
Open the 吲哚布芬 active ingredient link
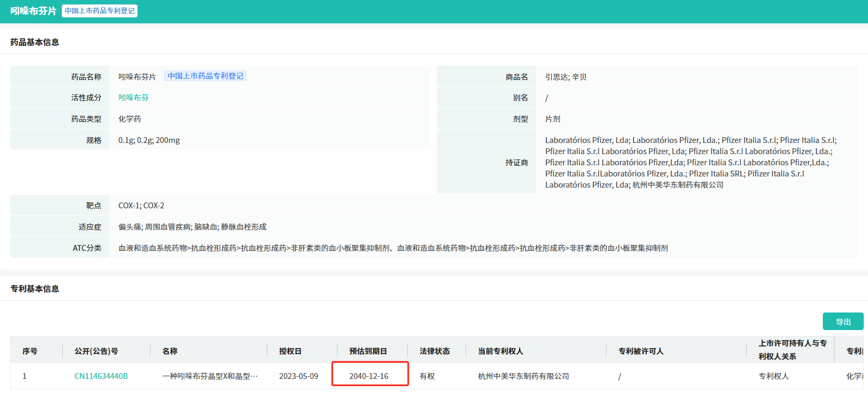coord(133,98)
